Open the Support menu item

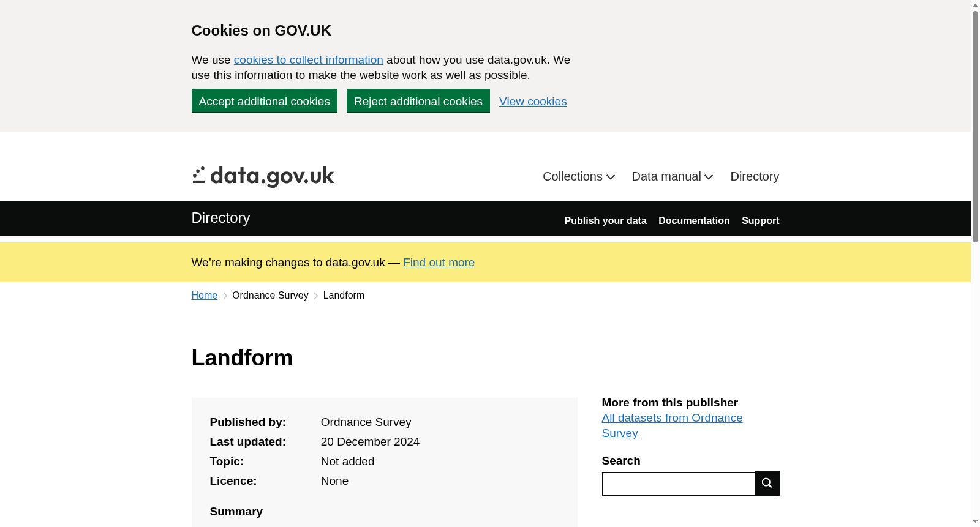pos(761,220)
